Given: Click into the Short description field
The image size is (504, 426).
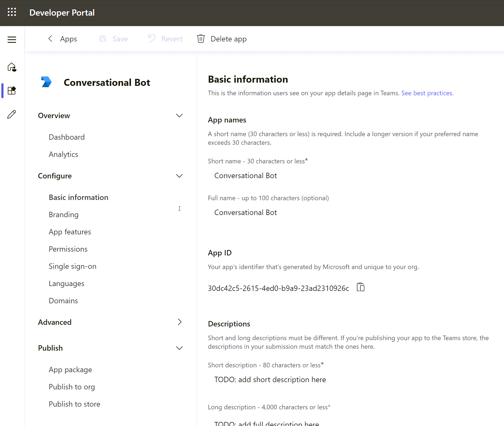Looking at the screenshot, I should coord(350,379).
